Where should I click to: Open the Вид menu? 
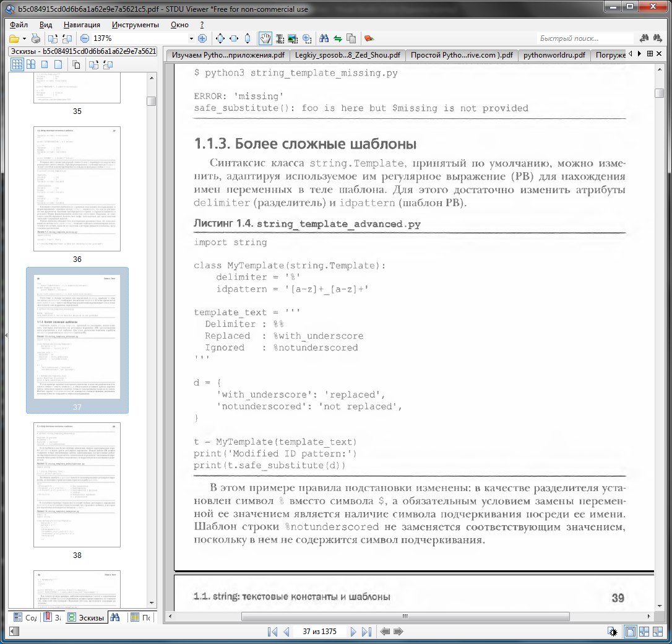point(46,25)
